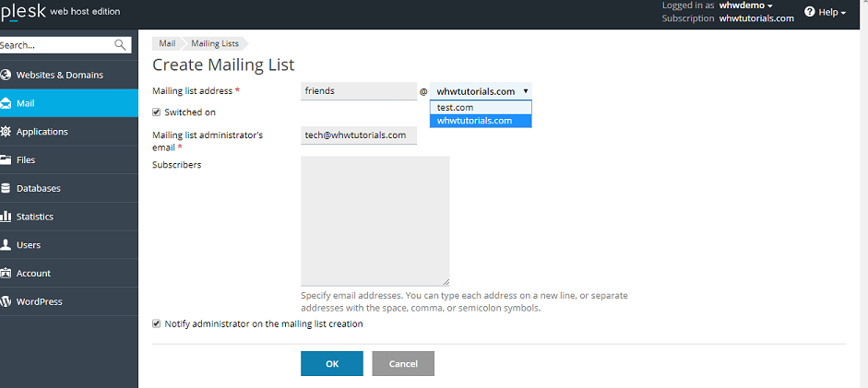Click inside the Subscribers text area
The image size is (868, 388).
375,220
